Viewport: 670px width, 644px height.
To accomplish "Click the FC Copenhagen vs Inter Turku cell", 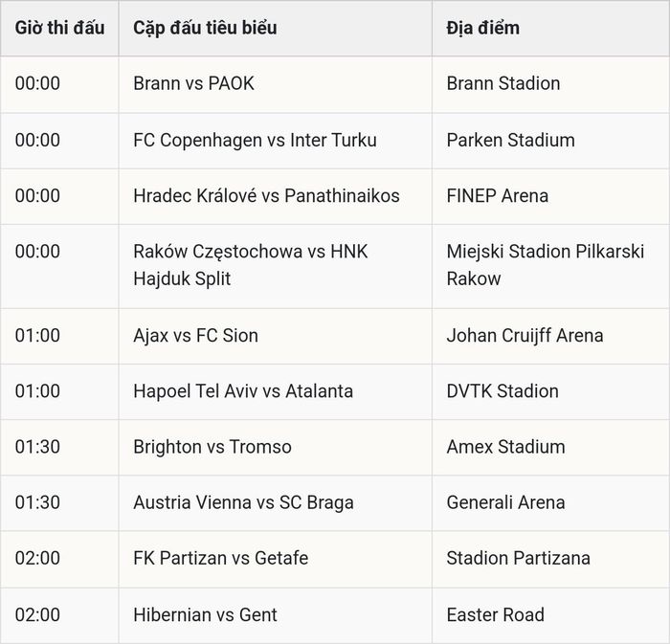I will click(276, 141).
